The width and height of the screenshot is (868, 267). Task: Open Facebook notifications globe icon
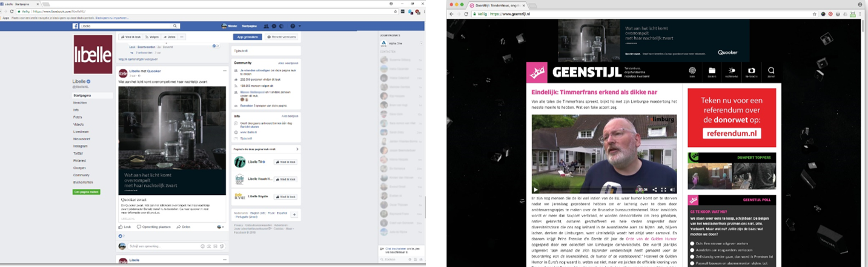(281, 26)
